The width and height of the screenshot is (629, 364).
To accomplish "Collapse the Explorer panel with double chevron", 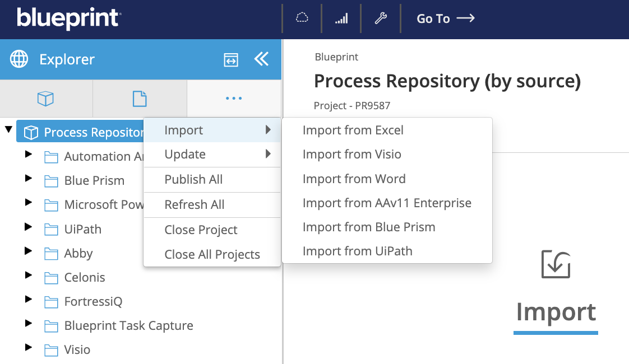I will [262, 59].
